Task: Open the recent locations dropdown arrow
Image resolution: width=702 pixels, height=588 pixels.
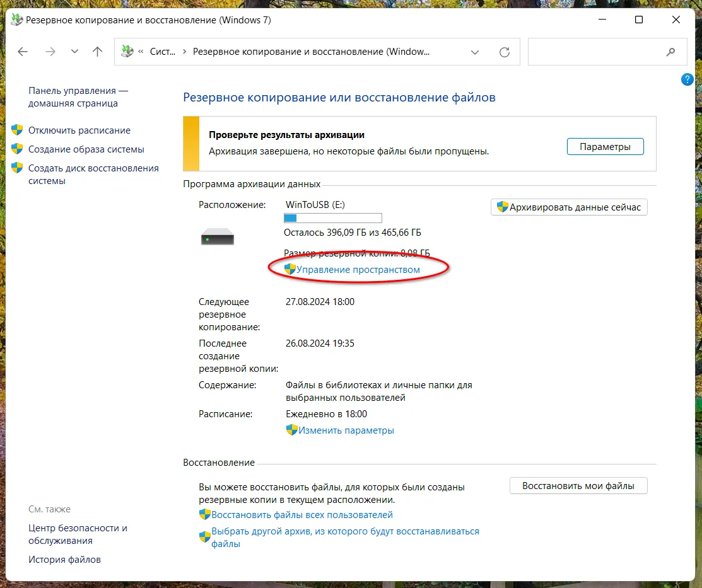Action: click(74, 52)
